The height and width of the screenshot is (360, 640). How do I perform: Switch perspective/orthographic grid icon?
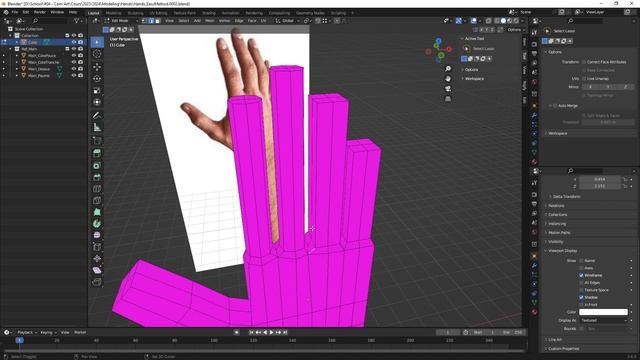tap(448, 99)
